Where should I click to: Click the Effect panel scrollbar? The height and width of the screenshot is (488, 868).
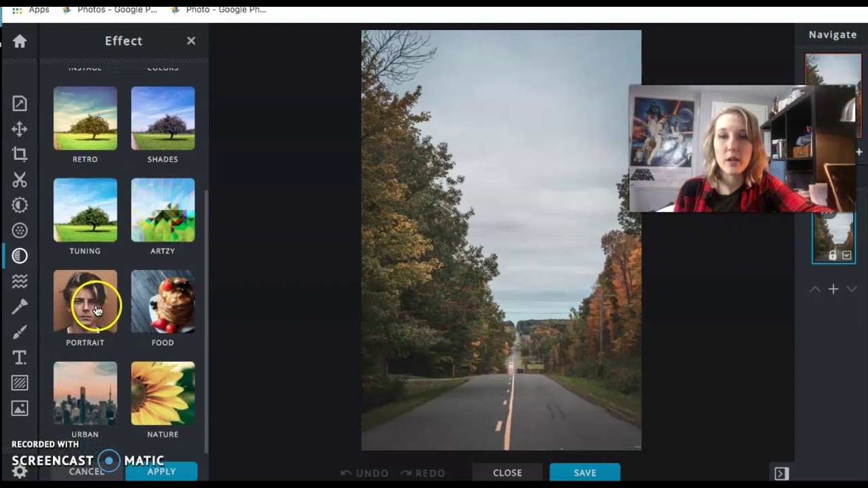pos(206,322)
